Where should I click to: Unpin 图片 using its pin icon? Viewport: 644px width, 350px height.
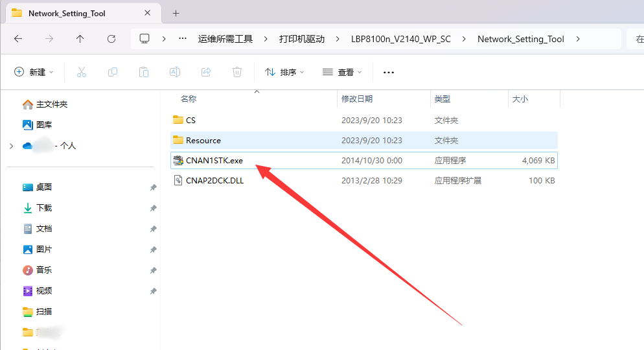153,250
